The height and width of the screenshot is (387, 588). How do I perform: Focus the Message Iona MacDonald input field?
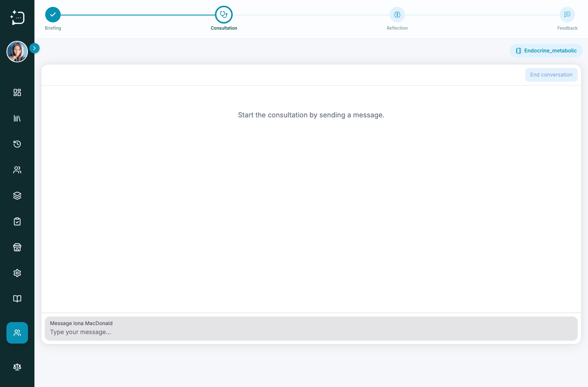coord(311,329)
